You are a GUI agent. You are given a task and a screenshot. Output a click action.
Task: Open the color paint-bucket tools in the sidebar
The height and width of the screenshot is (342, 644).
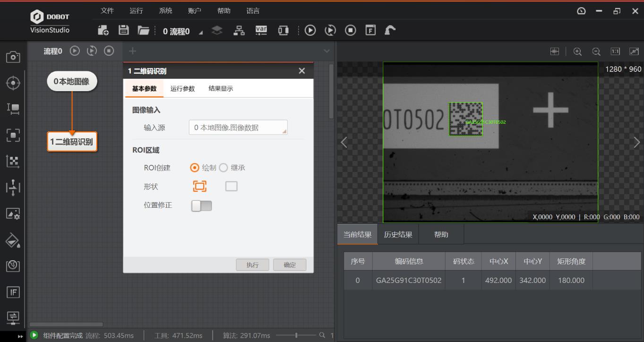13,240
